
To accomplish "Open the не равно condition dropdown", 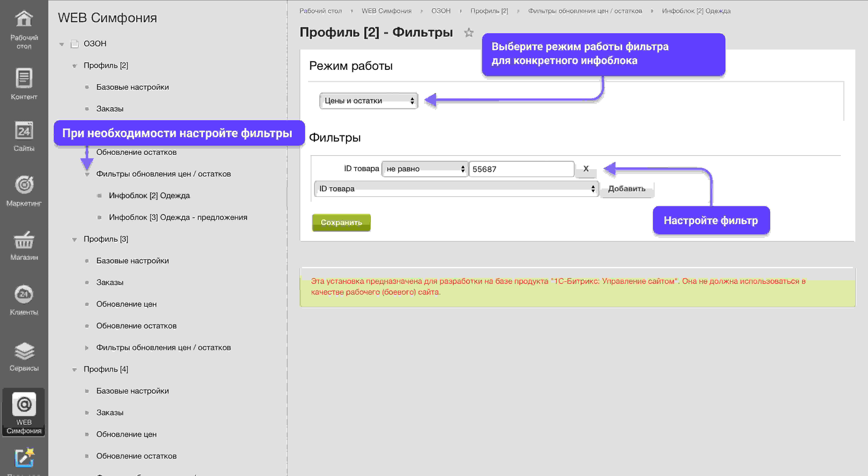I will (x=425, y=169).
